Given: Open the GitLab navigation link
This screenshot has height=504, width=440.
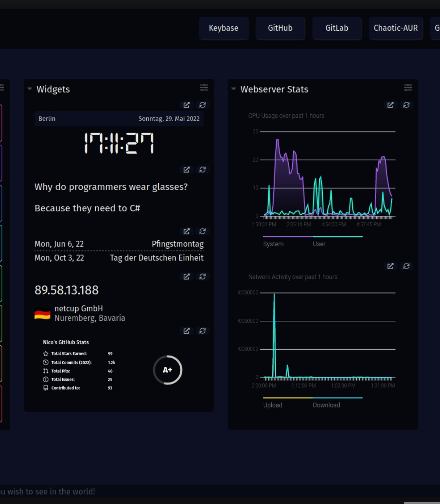Looking at the screenshot, I should (x=337, y=28).
